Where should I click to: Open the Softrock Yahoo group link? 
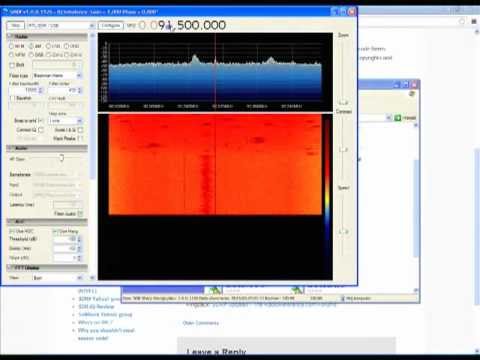tap(105, 314)
